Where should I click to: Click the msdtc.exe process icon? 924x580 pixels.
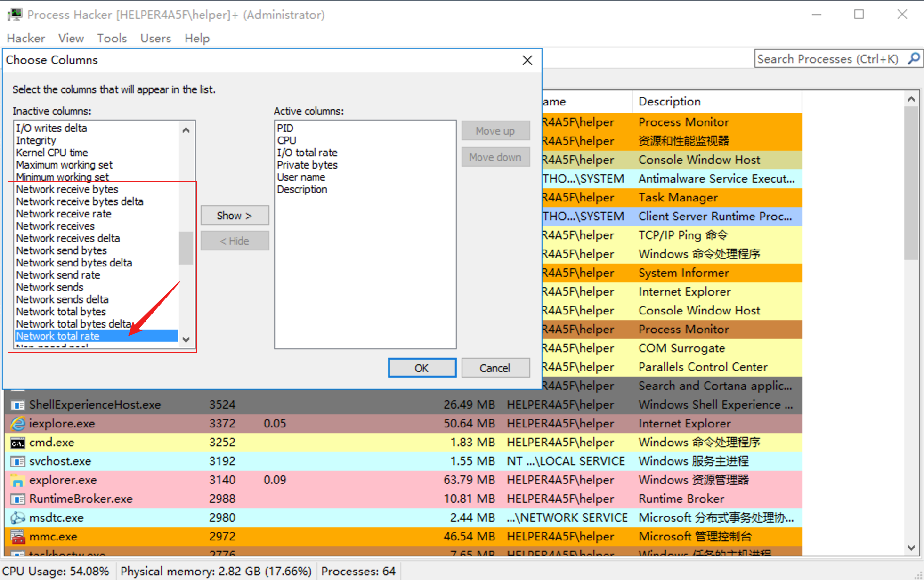(18, 518)
